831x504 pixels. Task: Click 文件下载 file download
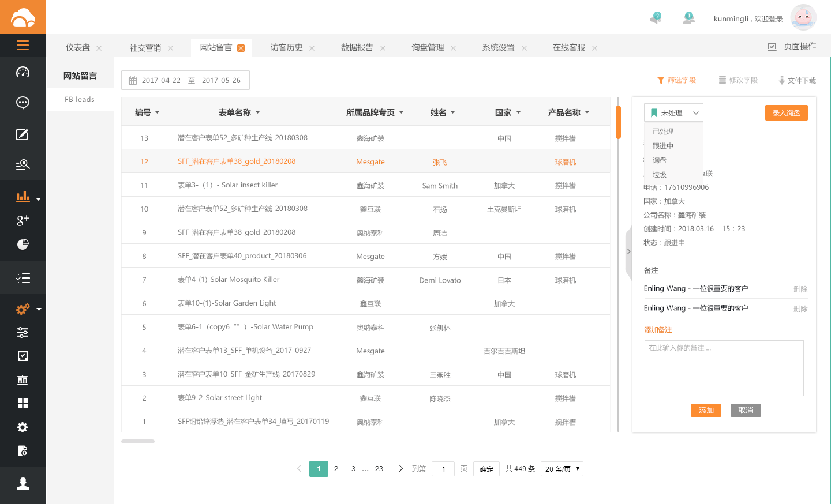click(797, 81)
